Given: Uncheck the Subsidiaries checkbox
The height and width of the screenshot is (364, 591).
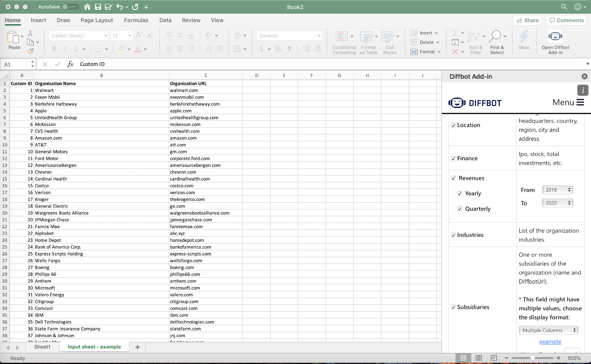Looking at the screenshot, I should click(x=453, y=307).
